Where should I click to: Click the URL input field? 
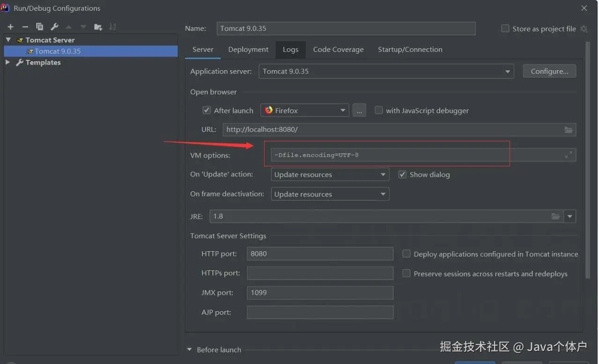click(399, 130)
